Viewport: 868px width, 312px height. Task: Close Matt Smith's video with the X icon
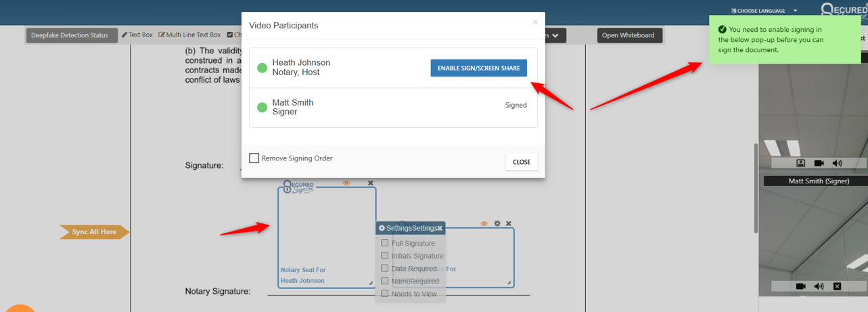[x=838, y=286]
